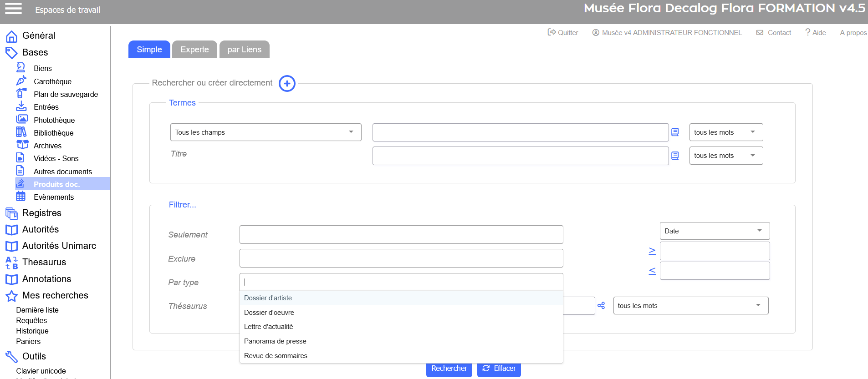
Task: Click the Mes recherches star icon
Action: coord(11,296)
